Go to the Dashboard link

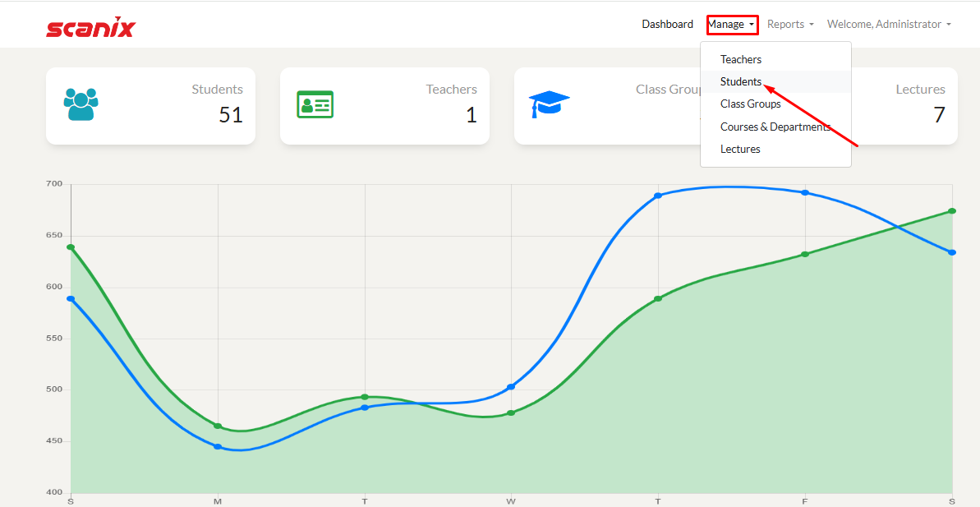(x=667, y=25)
